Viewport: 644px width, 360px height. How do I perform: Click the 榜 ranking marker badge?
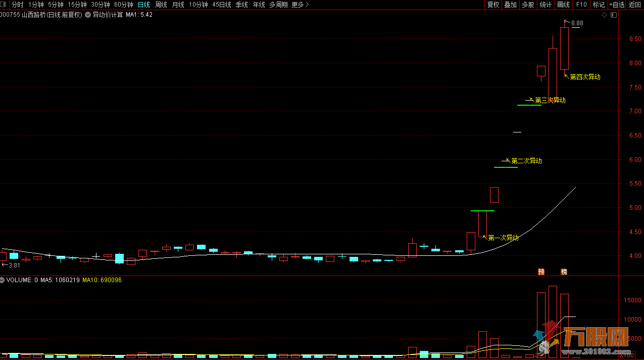click(x=564, y=272)
